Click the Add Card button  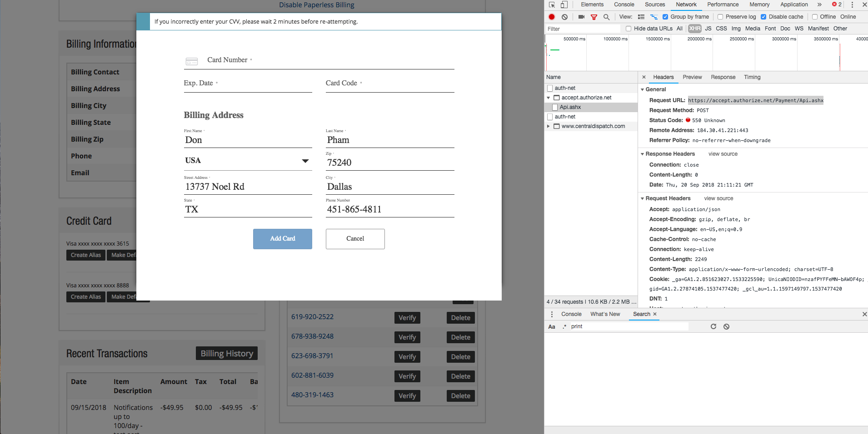(282, 238)
